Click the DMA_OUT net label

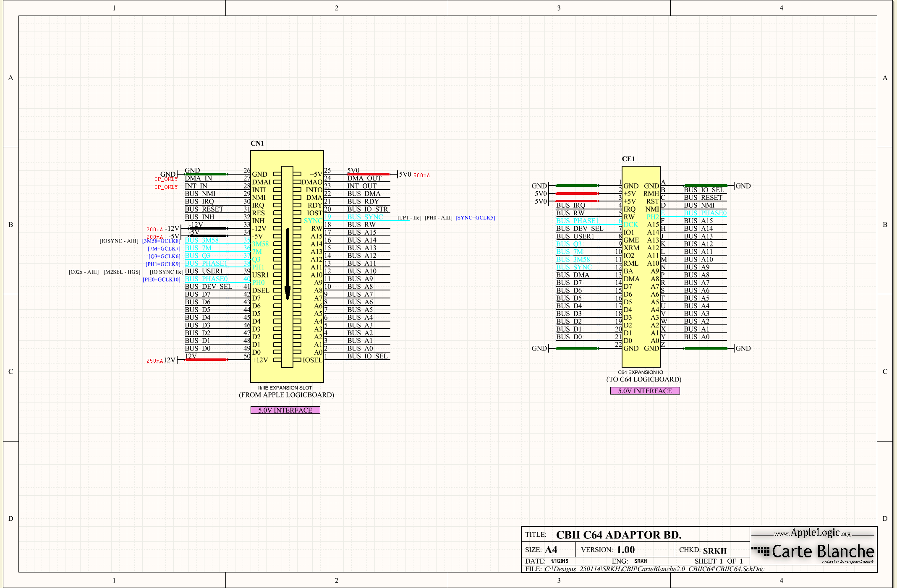(364, 178)
